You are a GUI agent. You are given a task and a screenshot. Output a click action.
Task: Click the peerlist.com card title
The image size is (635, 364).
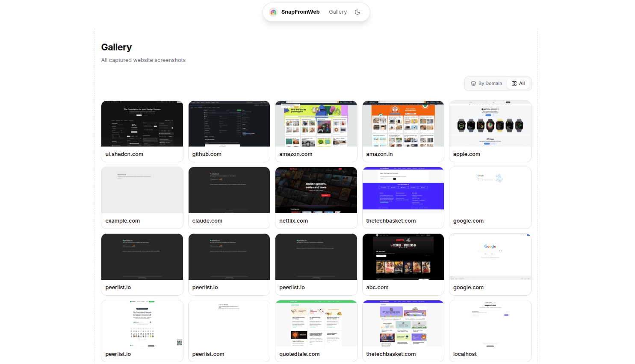click(208, 354)
